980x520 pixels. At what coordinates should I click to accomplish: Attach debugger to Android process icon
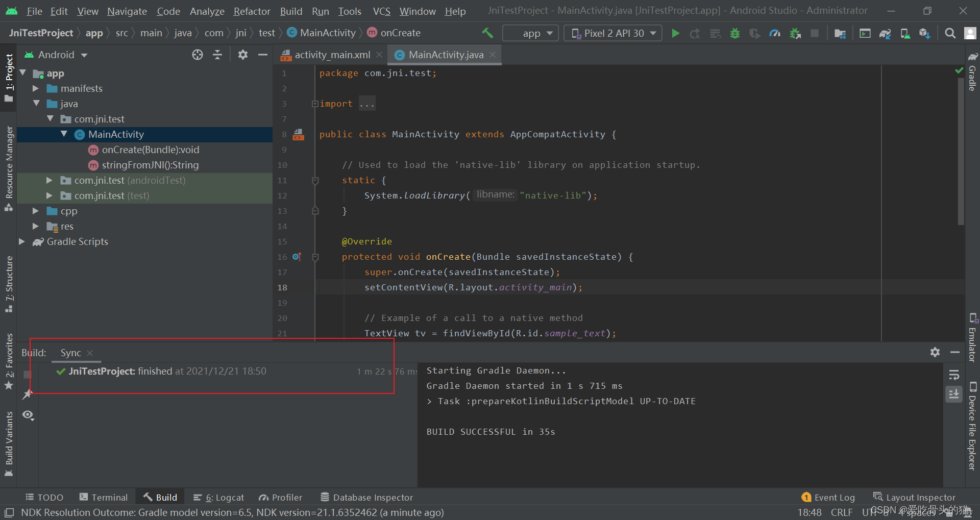coord(795,33)
